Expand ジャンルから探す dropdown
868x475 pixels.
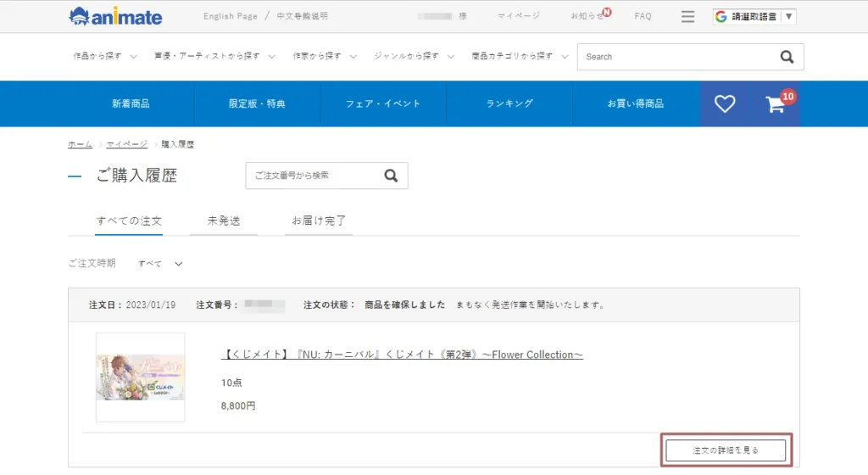pyautogui.click(x=414, y=56)
